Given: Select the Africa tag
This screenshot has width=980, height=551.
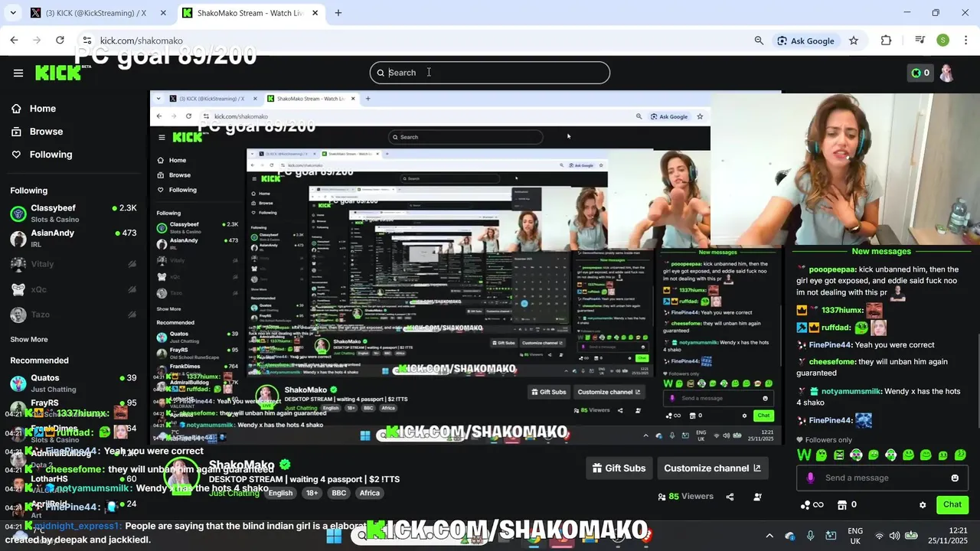Looking at the screenshot, I should (x=370, y=494).
